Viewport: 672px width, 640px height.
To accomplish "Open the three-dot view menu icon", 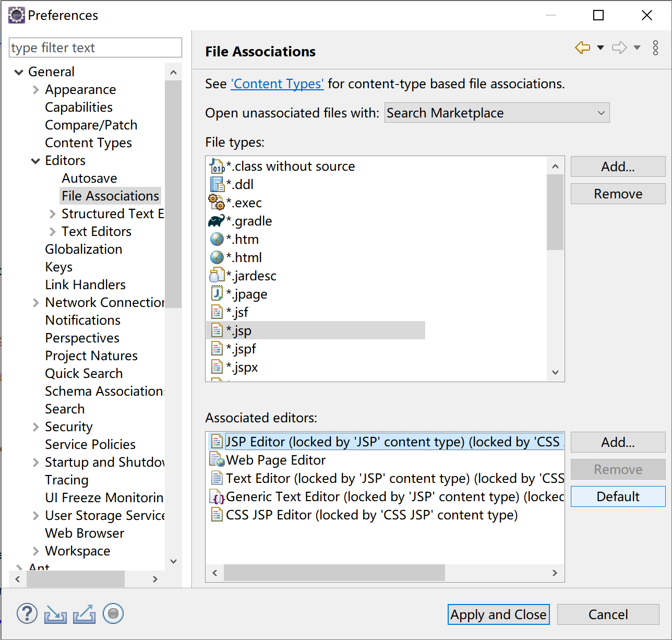I will coord(655,48).
